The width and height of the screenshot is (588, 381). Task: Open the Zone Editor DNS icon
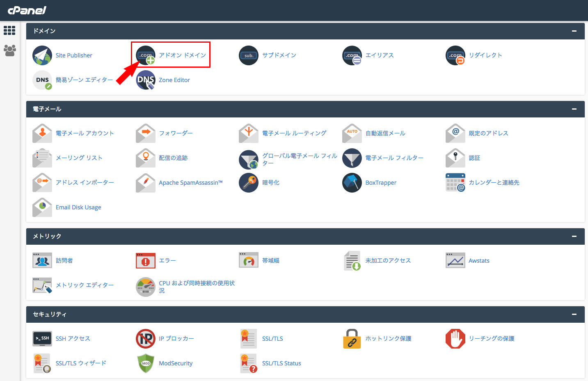click(x=146, y=80)
